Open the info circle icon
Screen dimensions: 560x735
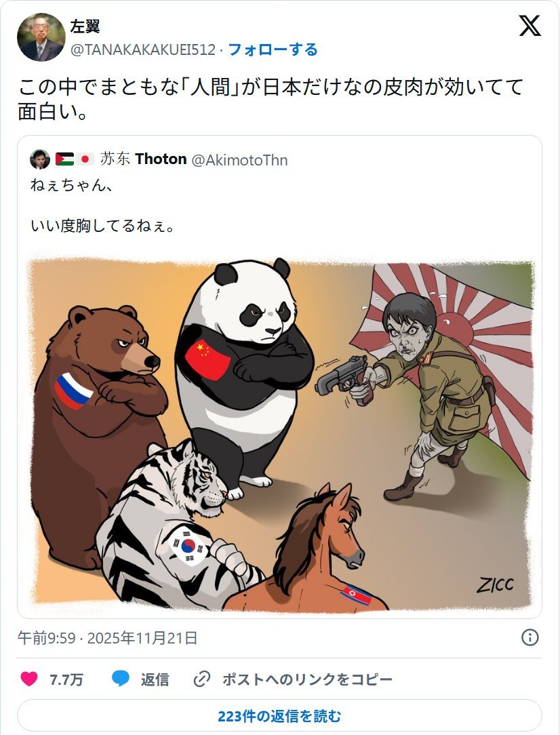[x=530, y=637]
